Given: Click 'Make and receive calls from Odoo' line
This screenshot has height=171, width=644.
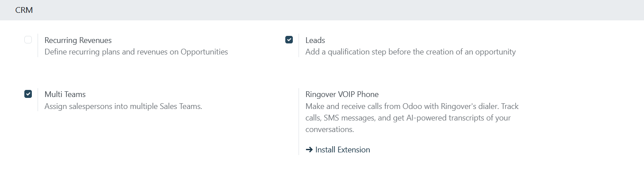Looking at the screenshot, I should pyautogui.click(x=412, y=106).
